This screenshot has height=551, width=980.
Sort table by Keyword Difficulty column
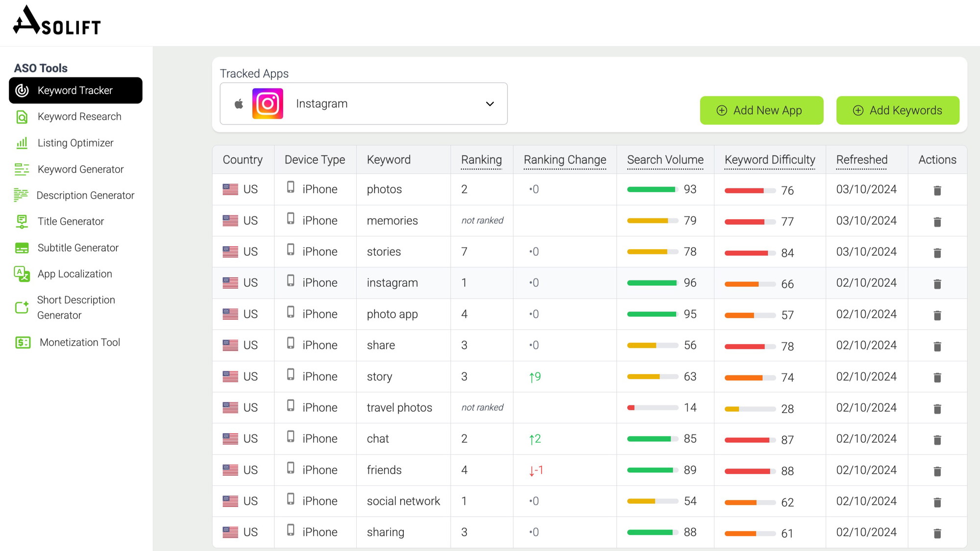click(x=770, y=160)
